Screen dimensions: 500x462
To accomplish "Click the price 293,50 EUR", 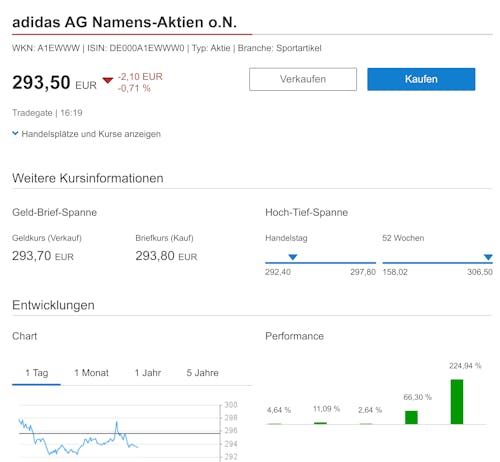I will tap(54, 83).
